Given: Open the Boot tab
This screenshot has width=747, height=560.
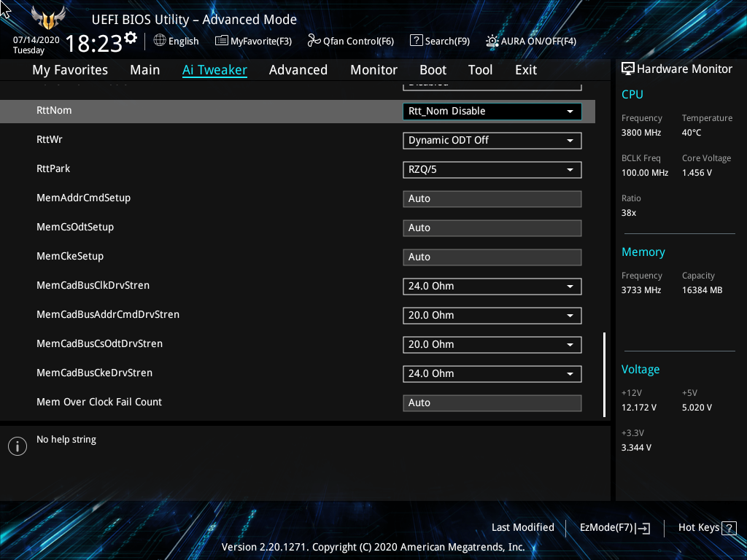Looking at the screenshot, I should (433, 70).
